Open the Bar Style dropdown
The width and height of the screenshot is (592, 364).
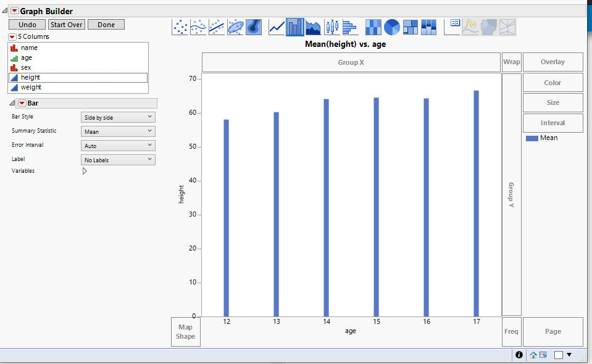coord(117,117)
